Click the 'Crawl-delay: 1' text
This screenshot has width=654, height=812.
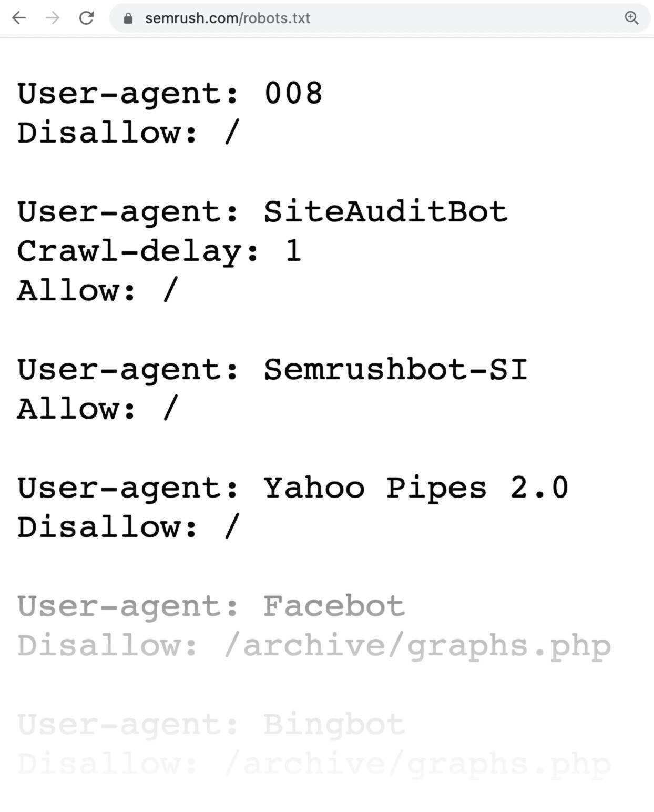click(x=158, y=251)
